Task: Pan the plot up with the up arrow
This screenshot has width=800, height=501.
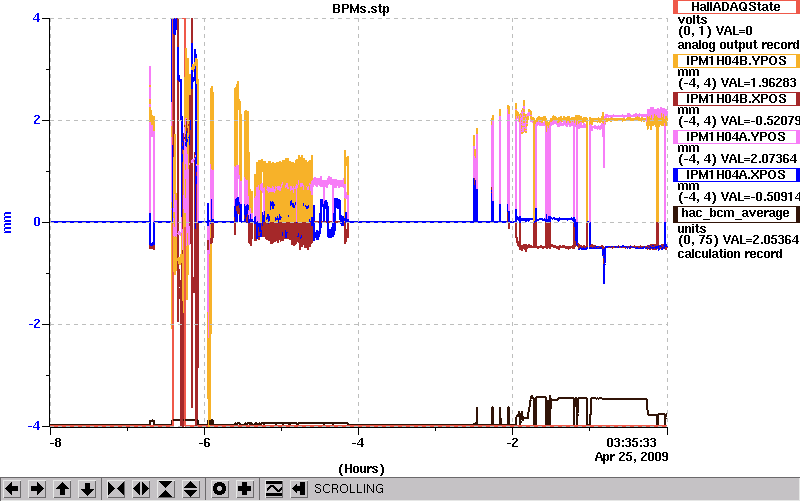Action: tap(62, 489)
